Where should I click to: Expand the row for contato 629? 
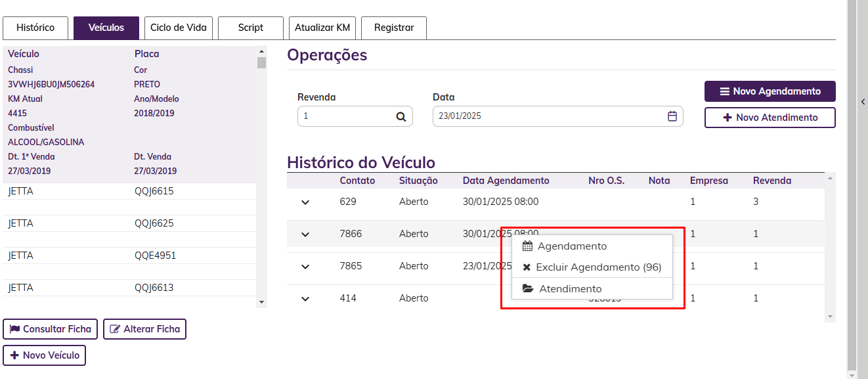point(305,202)
